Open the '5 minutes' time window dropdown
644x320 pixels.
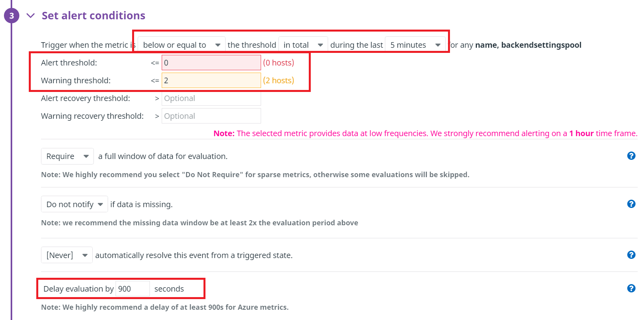(415, 45)
